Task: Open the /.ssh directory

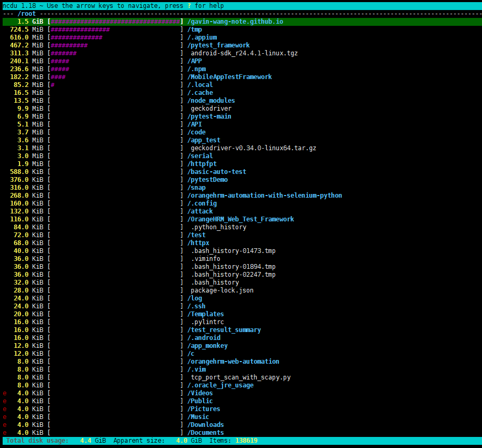Action: click(196, 306)
